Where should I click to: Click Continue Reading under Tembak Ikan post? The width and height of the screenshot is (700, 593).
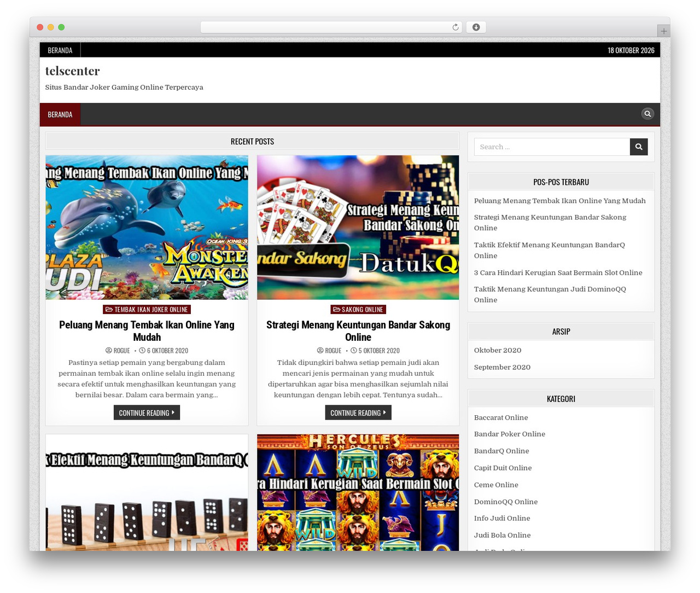click(147, 412)
